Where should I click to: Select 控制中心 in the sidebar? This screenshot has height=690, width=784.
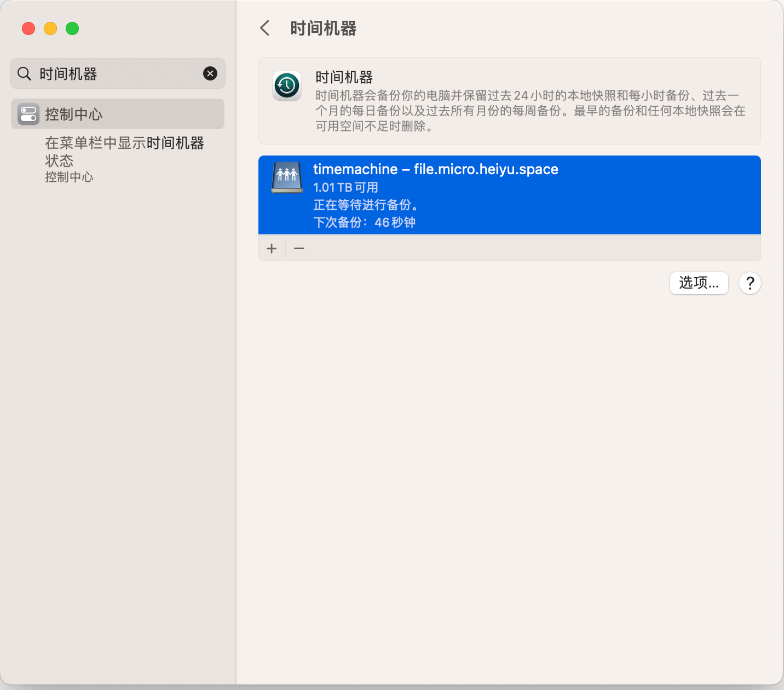pos(118,114)
